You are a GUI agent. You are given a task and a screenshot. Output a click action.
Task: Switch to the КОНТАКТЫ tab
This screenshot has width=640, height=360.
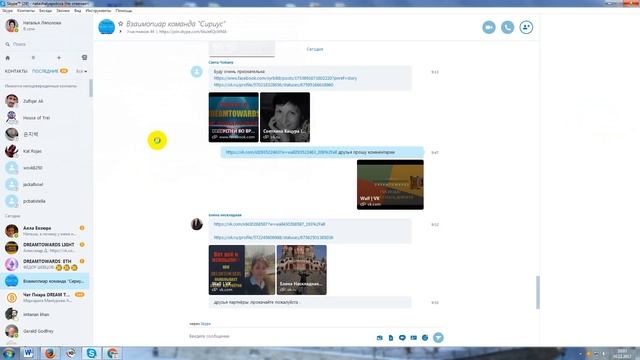[x=16, y=71]
